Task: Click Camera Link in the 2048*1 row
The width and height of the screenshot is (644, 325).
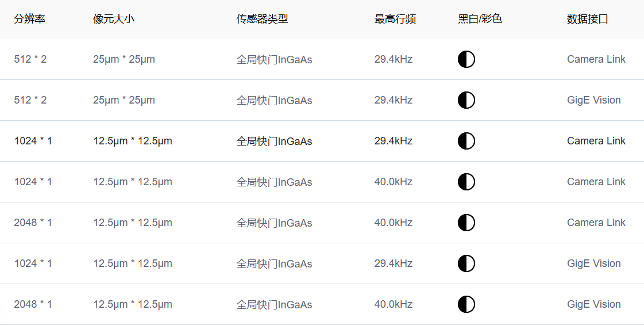Action: coord(596,223)
